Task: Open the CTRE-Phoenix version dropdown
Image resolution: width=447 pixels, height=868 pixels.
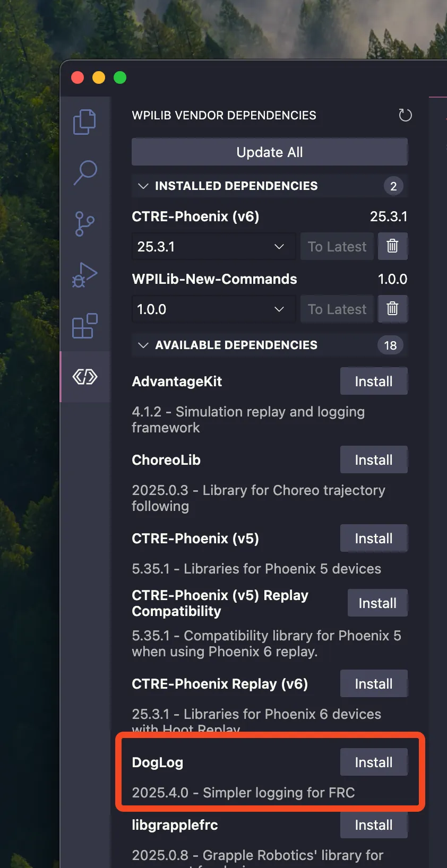Action: click(214, 246)
